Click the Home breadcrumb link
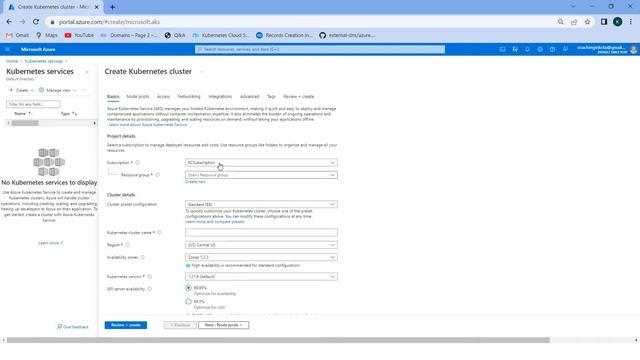The width and height of the screenshot is (640, 360). (12, 61)
